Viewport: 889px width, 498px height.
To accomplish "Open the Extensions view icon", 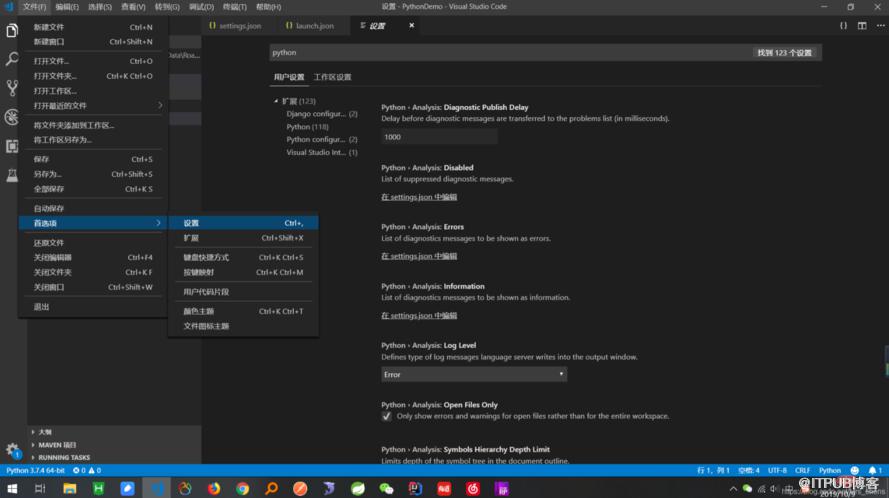I will point(12,146).
